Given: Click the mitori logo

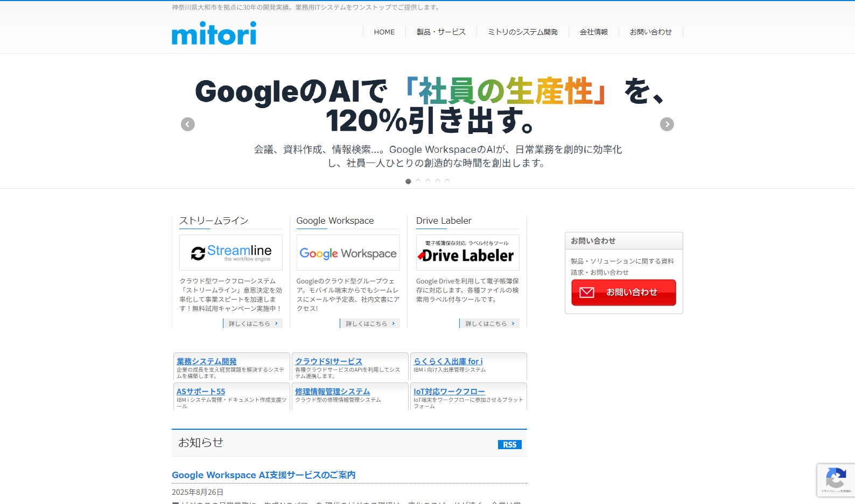Looking at the screenshot, I should point(214,33).
